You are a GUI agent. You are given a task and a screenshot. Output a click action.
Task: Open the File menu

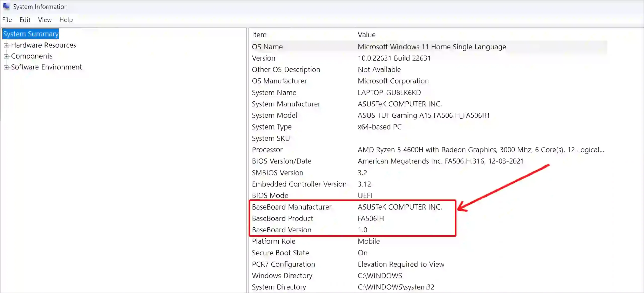tap(7, 20)
